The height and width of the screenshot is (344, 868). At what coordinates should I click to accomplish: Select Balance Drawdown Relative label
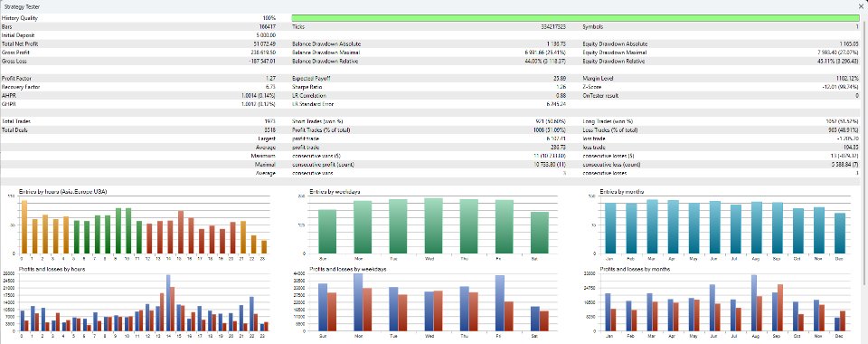coord(325,61)
